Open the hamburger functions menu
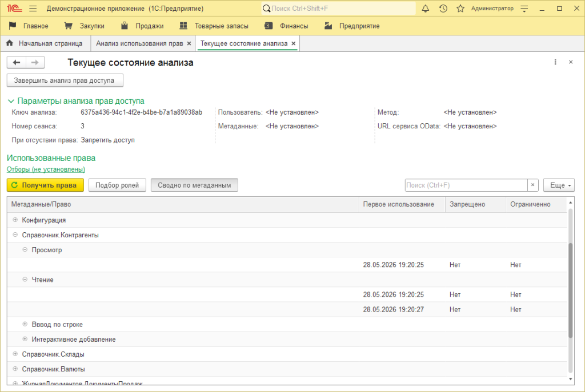 click(x=33, y=8)
